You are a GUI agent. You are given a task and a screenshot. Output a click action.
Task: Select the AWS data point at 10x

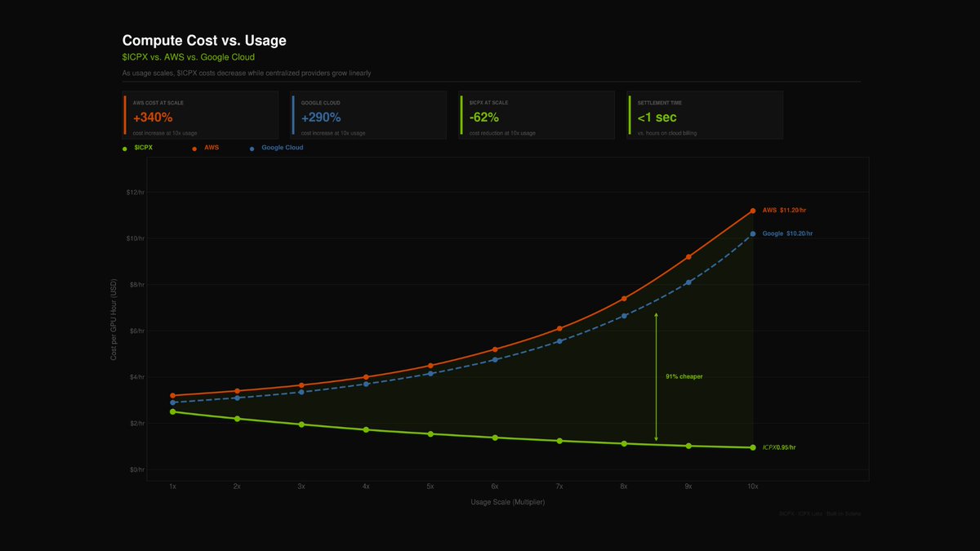(753, 211)
